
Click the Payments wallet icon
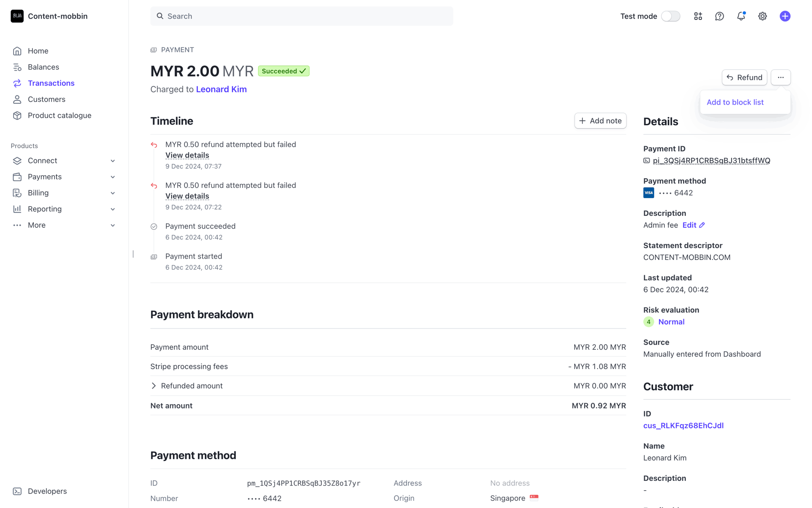(x=17, y=177)
